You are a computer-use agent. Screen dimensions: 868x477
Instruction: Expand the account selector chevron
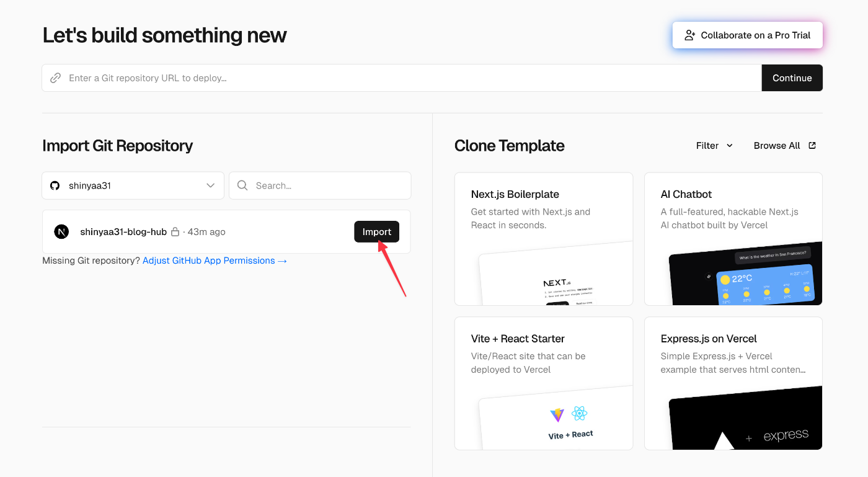pyautogui.click(x=210, y=185)
